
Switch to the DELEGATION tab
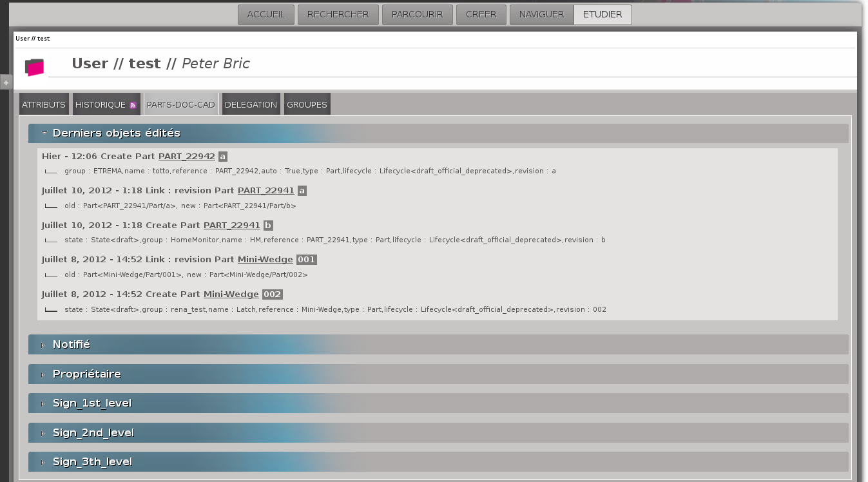coord(251,104)
